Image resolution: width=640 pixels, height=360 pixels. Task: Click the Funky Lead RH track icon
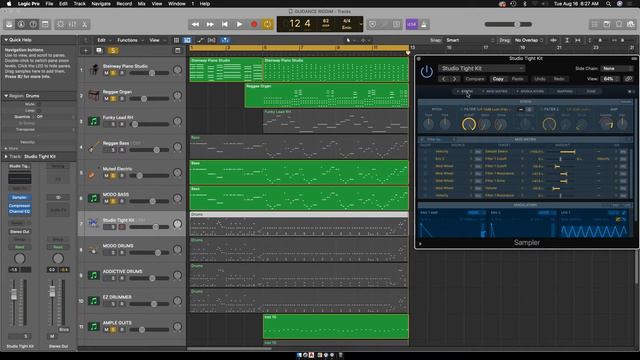94,121
